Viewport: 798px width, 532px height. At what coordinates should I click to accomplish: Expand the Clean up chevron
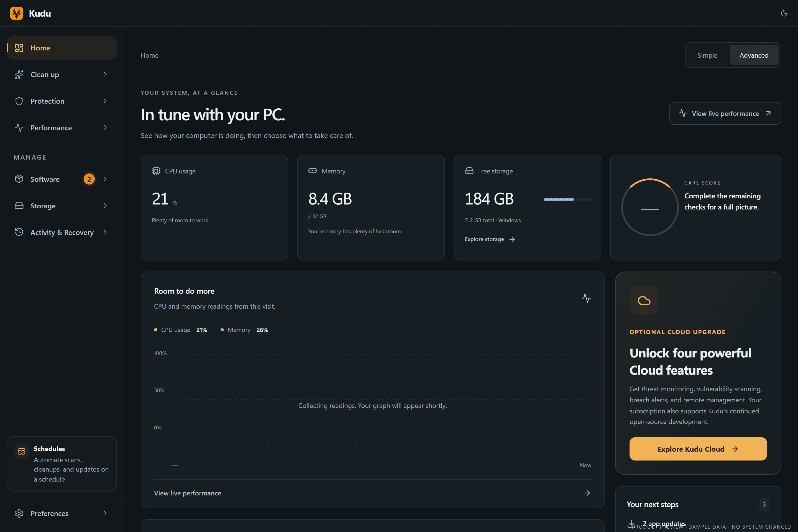(x=105, y=74)
